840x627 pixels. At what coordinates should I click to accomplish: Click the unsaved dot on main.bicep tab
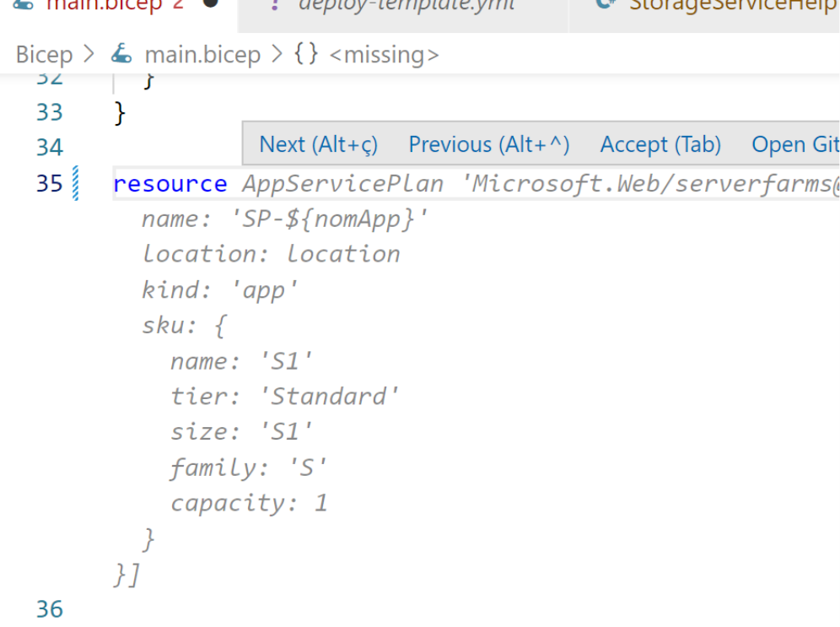211,3
